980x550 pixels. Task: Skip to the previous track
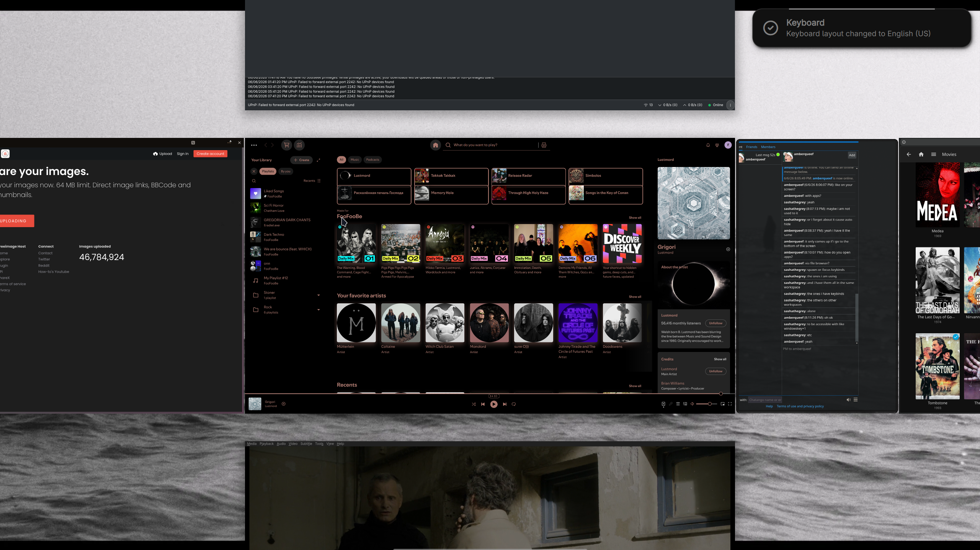pyautogui.click(x=483, y=404)
